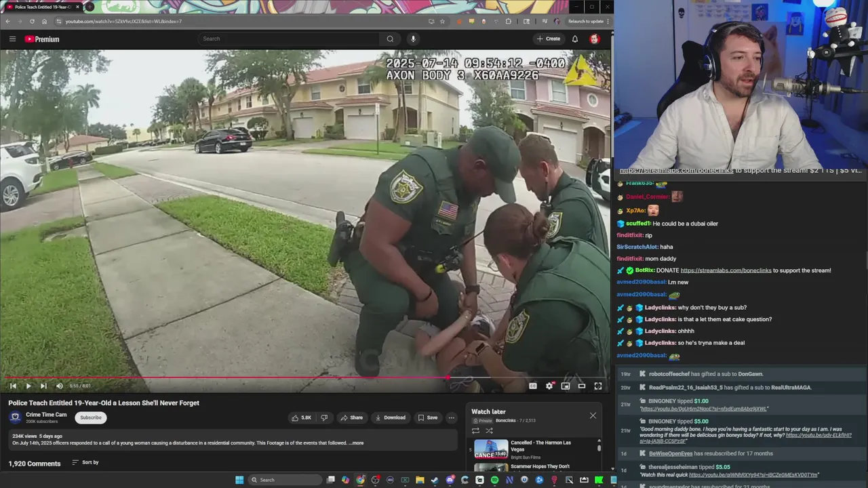Open the YouTube hamburger guide menu
Screen dimensions: 868x488
tap(12, 39)
